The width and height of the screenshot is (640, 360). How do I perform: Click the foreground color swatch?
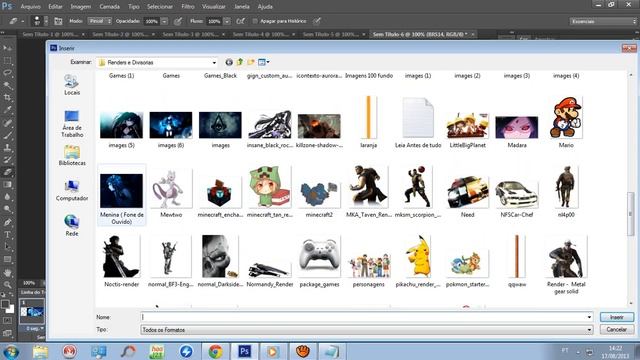click(5, 304)
